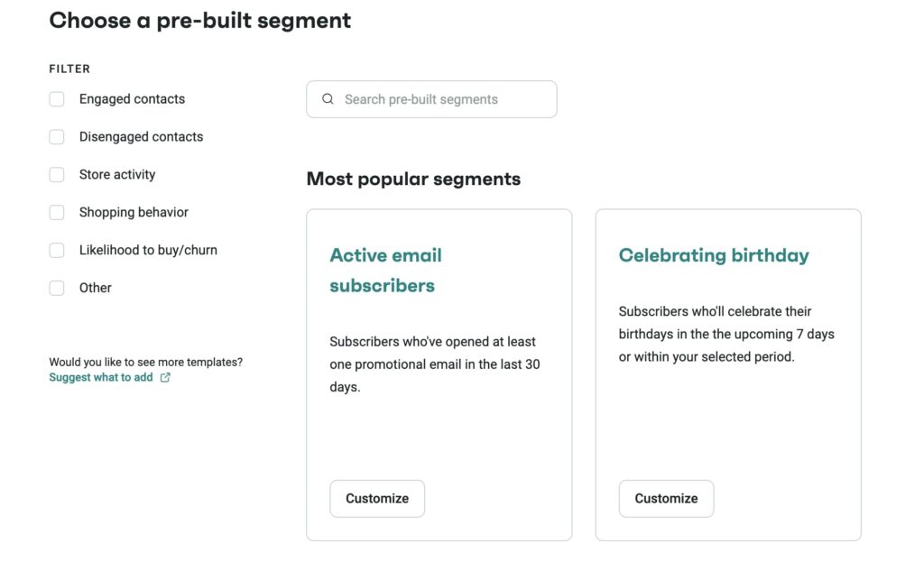Click the Active email subscribers title

tap(385, 268)
